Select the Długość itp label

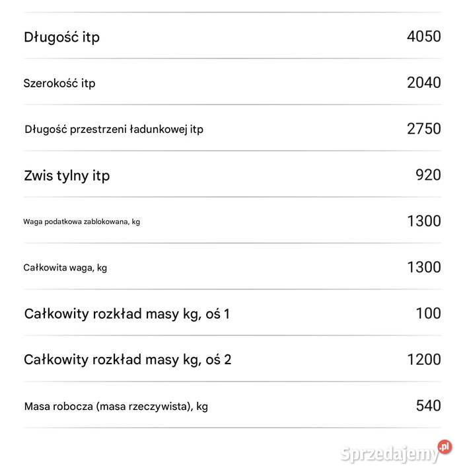tap(62, 38)
